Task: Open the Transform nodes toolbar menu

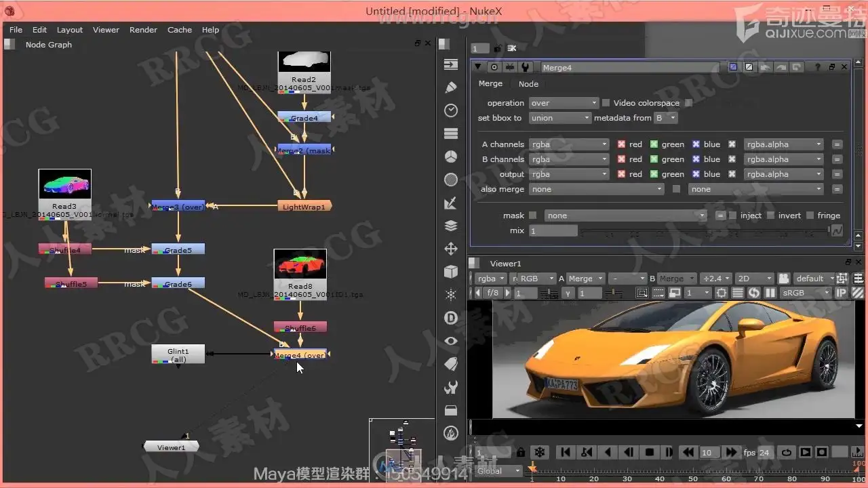Action: click(451, 249)
